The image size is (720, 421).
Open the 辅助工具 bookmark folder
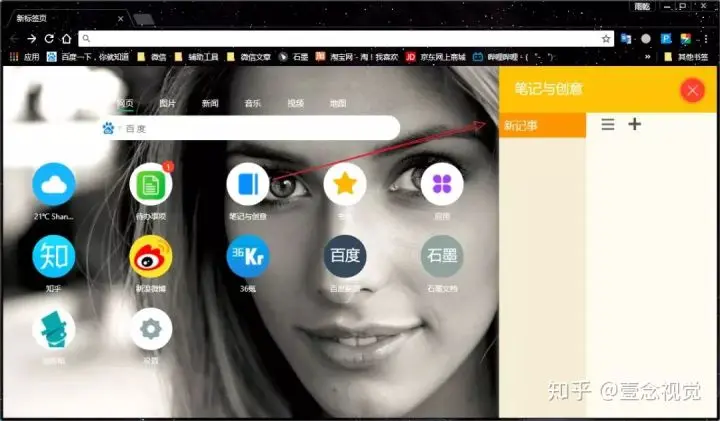coord(196,57)
